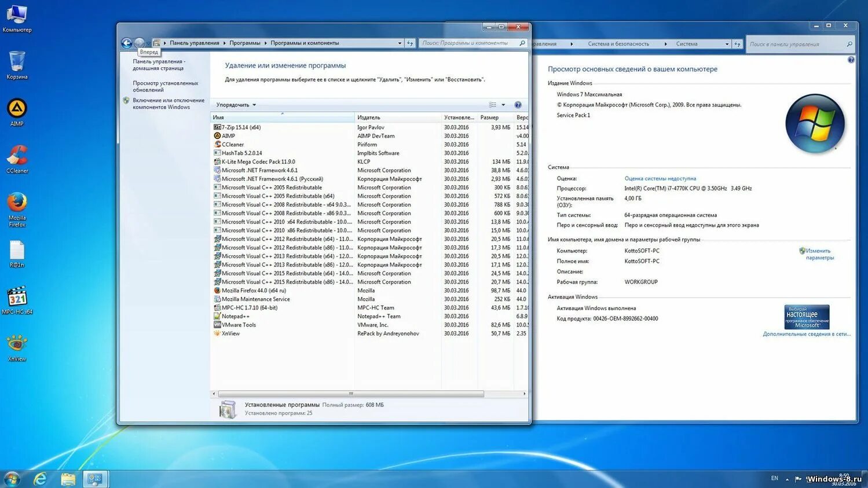The height and width of the screenshot is (488, 868).
Task: Select the XnView desktop shortcut
Action: point(17,348)
